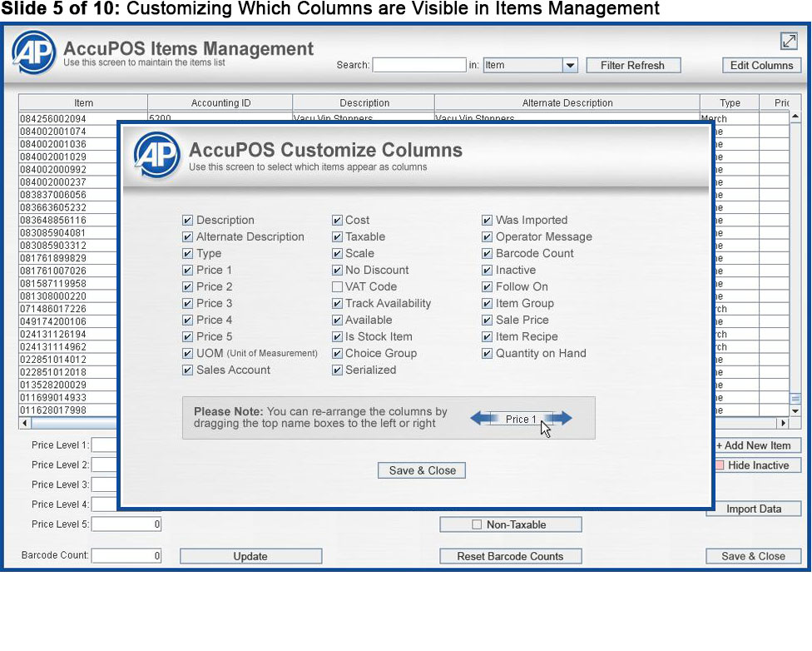Check the Non-Taxable box in Items Management

pos(477,524)
